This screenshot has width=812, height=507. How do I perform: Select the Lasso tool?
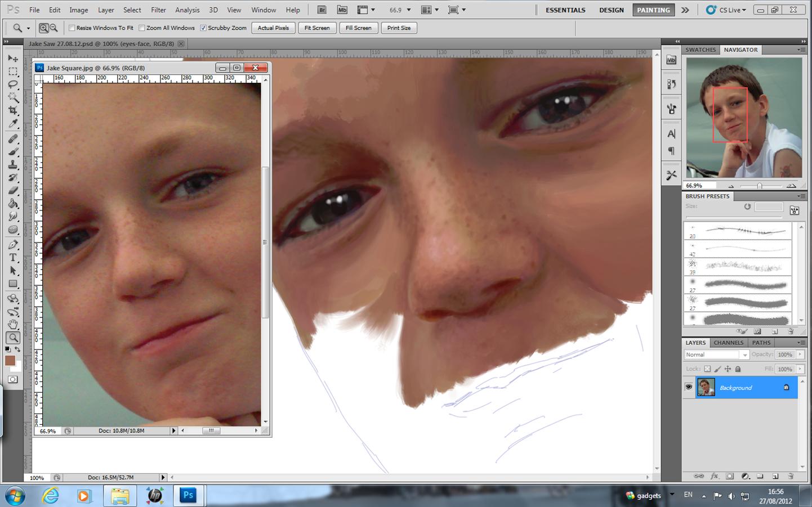(x=13, y=84)
